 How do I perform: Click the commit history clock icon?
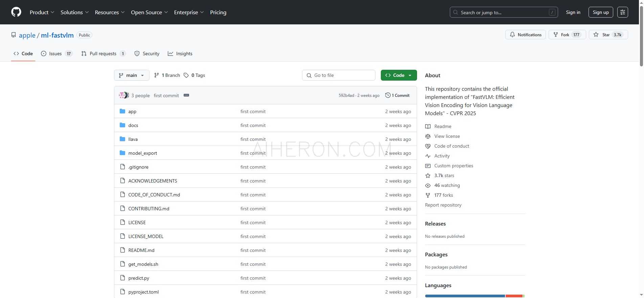[x=388, y=95]
